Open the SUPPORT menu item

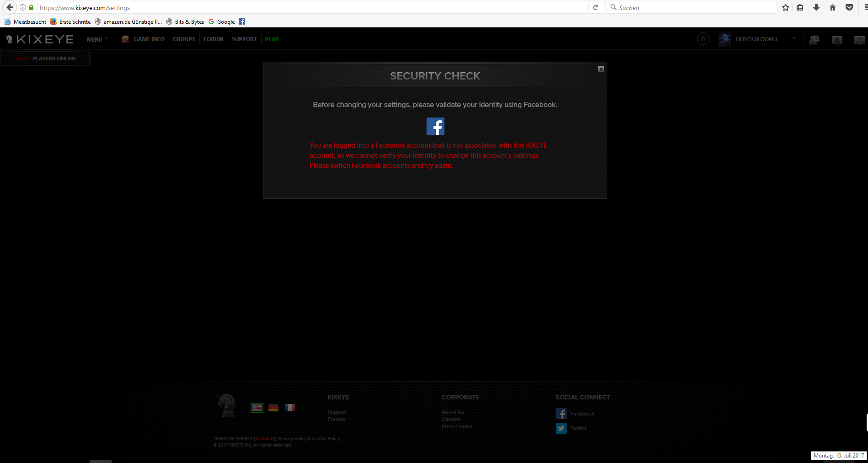click(x=244, y=39)
